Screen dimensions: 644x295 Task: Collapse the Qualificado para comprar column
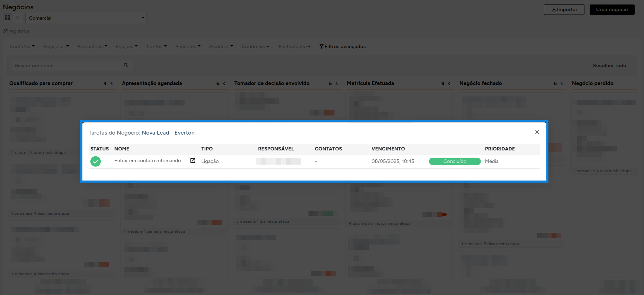point(111,83)
